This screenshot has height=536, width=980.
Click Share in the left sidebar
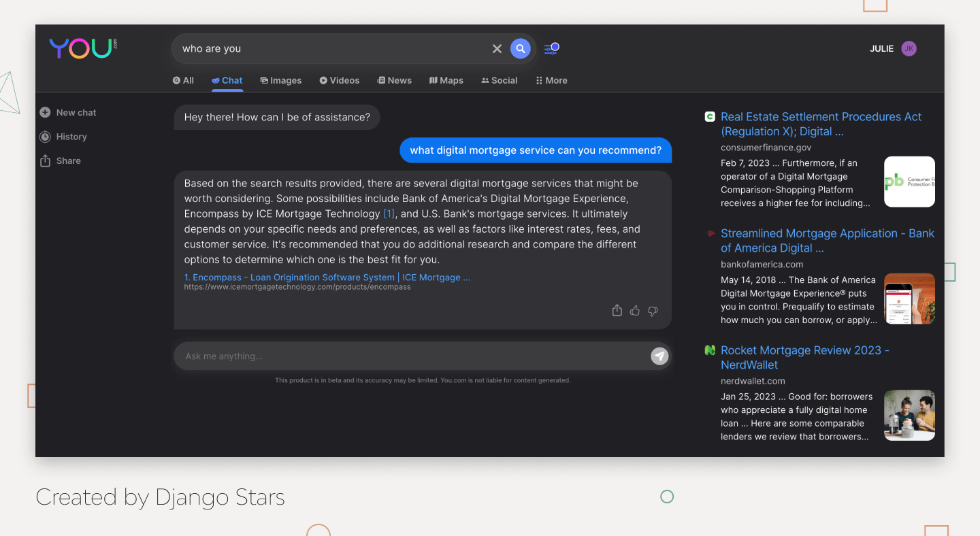point(60,161)
